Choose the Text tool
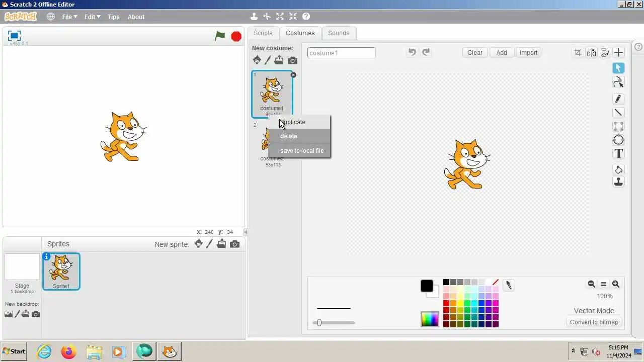 point(618,154)
